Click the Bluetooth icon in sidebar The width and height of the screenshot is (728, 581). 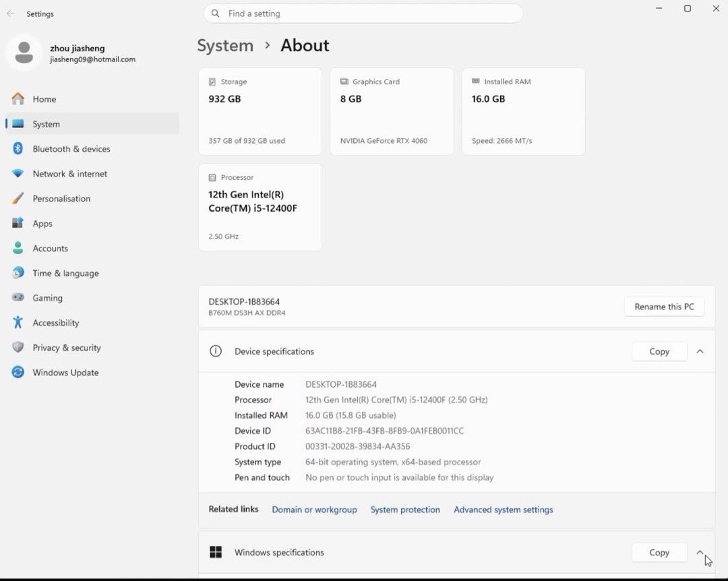18,148
